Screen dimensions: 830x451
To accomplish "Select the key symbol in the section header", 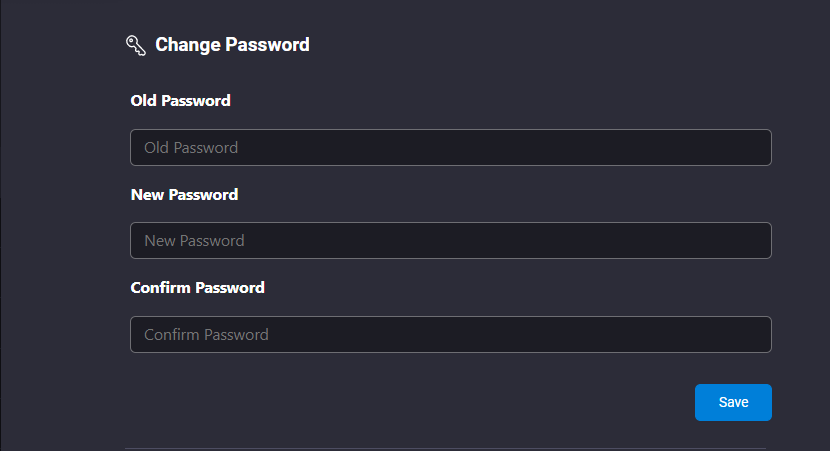I will pos(136,46).
